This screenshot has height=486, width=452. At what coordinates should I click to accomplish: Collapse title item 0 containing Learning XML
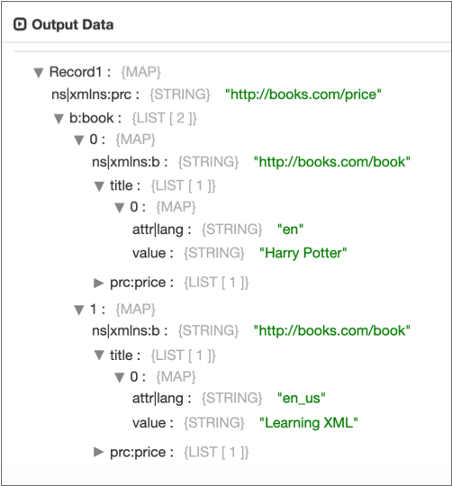[119, 378]
